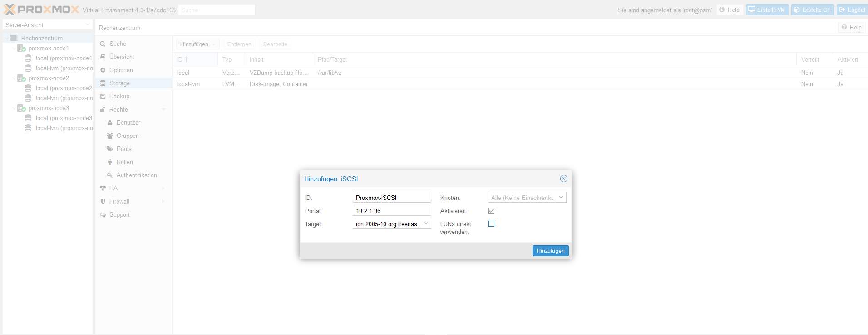Click the Proxmox logo in header
868x335 pixels.
(41, 10)
